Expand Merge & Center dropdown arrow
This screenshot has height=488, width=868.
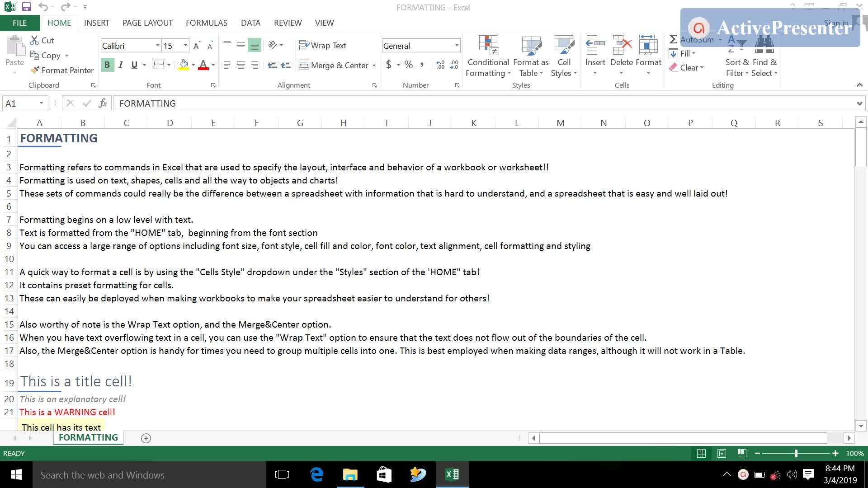(374, 66)
